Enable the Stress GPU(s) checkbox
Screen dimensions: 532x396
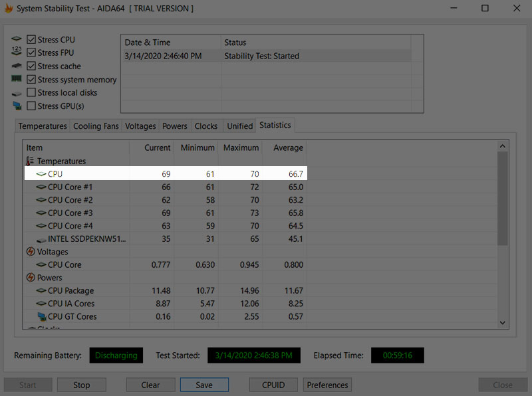(31, 106)
